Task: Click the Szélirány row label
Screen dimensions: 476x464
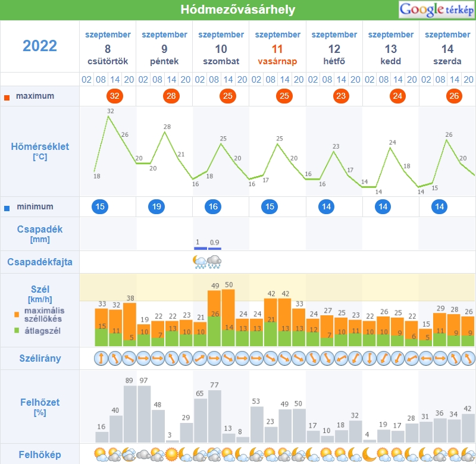Action: [40, 358]
